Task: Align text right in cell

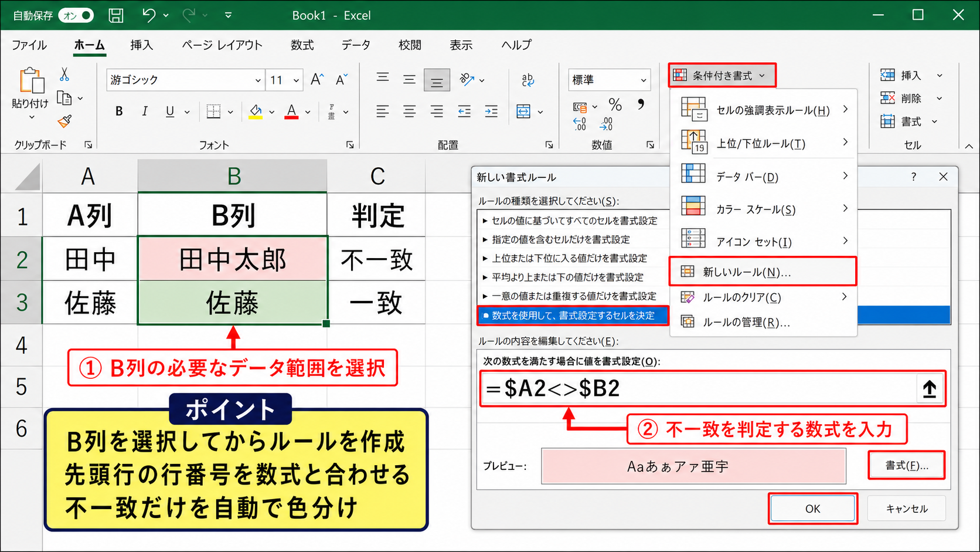Action: (437, 111)
